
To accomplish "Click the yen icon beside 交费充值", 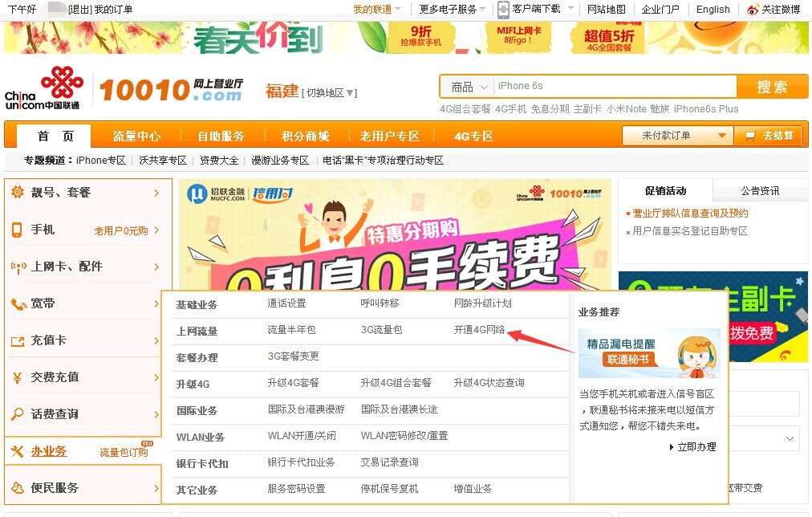I will tap(18, 377).
